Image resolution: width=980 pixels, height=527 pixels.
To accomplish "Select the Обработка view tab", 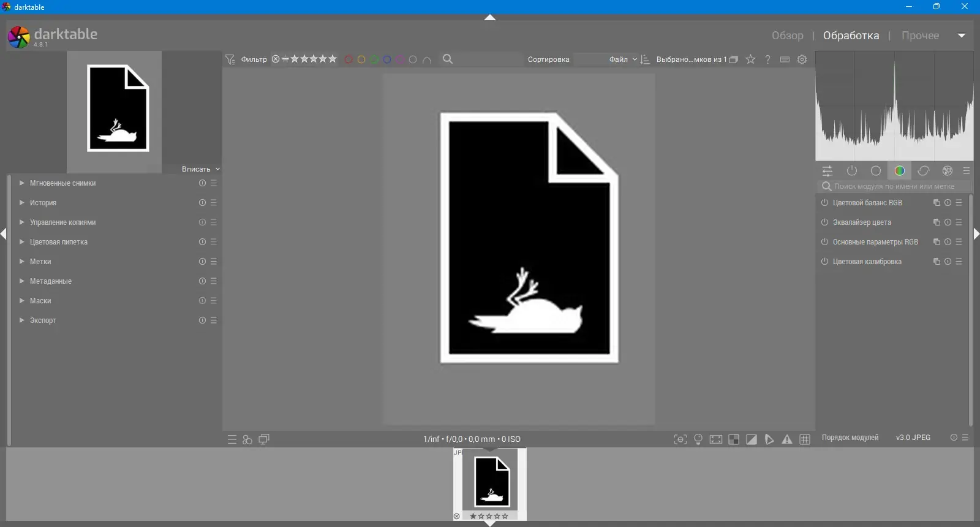I will coord(851,36).
